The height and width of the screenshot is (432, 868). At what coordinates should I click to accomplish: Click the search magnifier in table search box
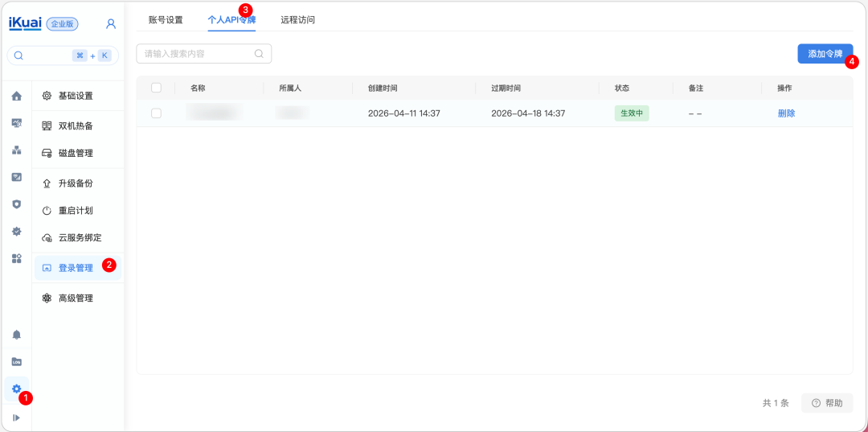[x=259, y=54]
